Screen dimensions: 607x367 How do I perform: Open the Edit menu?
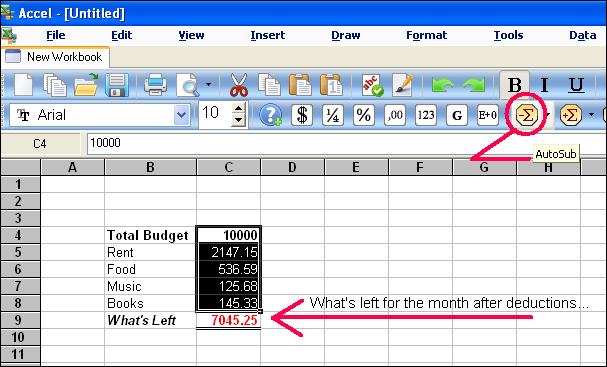(122, 35)
